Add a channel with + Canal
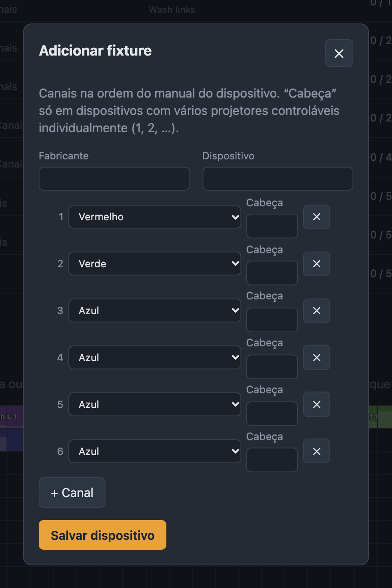 [x=72, y=493]
